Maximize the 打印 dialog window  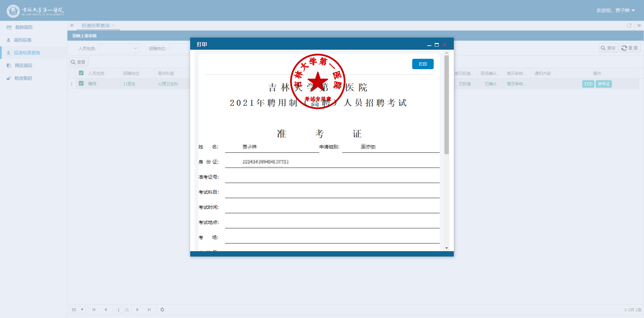436,45
